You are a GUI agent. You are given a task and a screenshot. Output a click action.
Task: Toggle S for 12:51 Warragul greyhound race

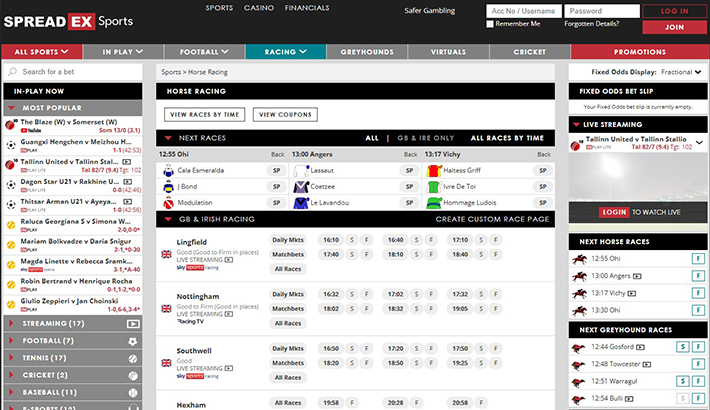[682, 381]
